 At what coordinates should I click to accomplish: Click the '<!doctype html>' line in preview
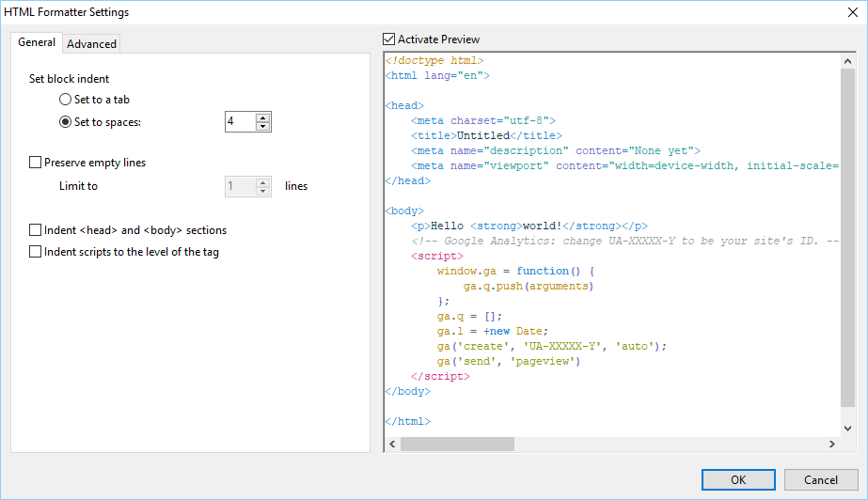click(x=434, y=60)
